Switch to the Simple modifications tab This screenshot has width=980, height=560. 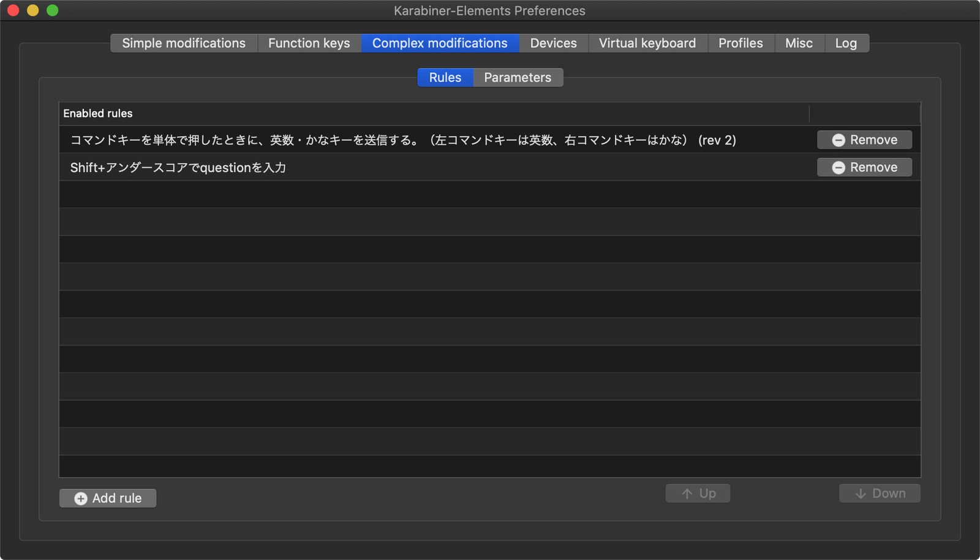tap(183, 43)
